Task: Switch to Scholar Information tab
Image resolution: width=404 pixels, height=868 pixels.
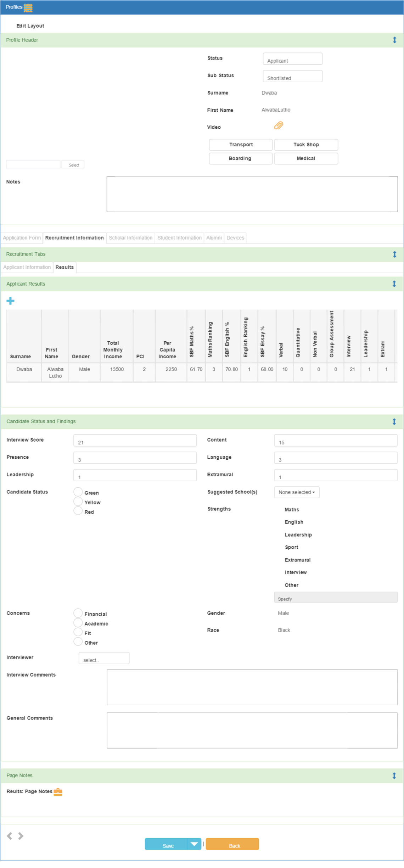Action: [x=130, y=238]
